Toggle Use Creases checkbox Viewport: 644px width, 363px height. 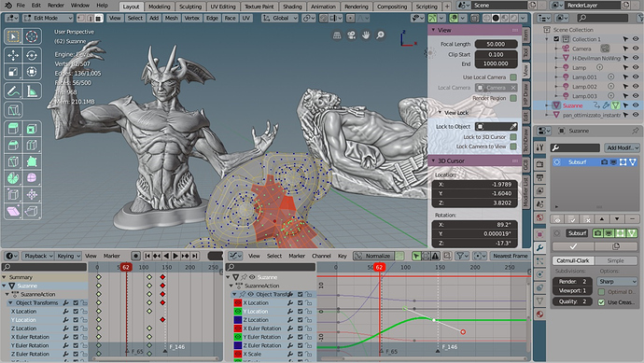click(x=601, y=302)
